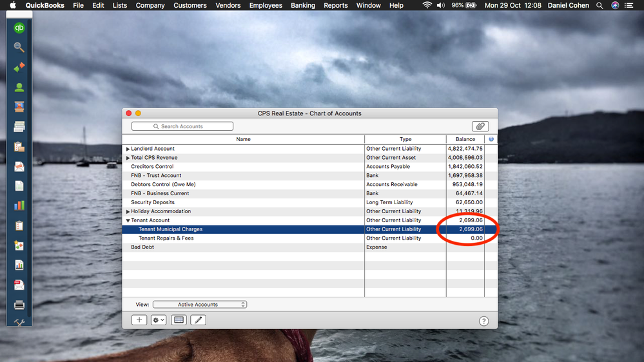The height and width of the screenshot is (362, 644).
Task: Click the presenter board sidebar icon
Action: (19, 107)
